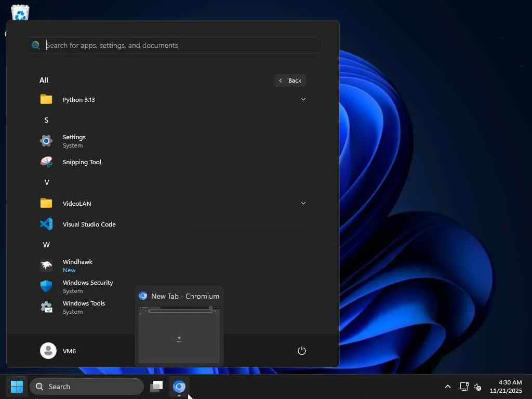Click the Start menu search field

(x=177, y=45)
